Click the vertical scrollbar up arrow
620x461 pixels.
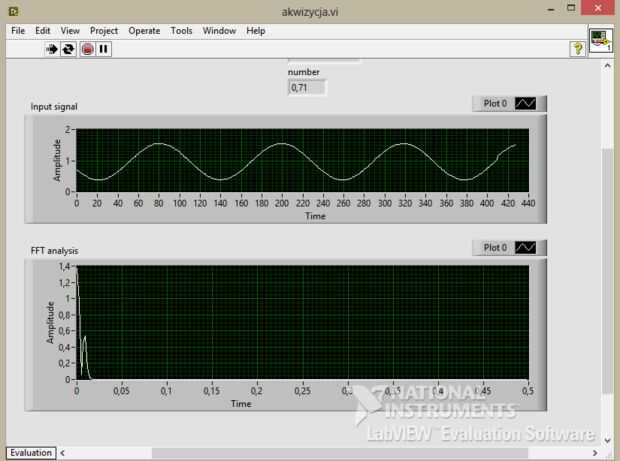(x=607, y=66)
